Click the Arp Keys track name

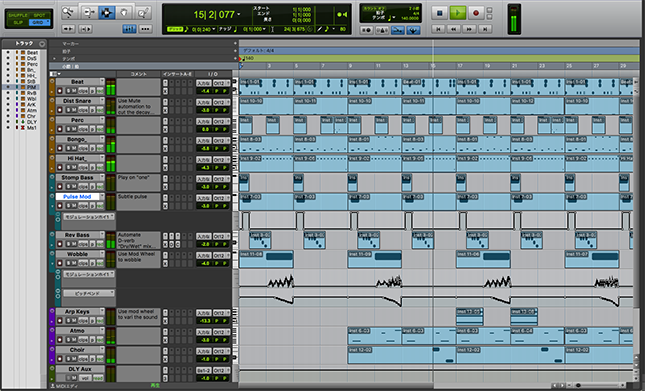(77, 311)
